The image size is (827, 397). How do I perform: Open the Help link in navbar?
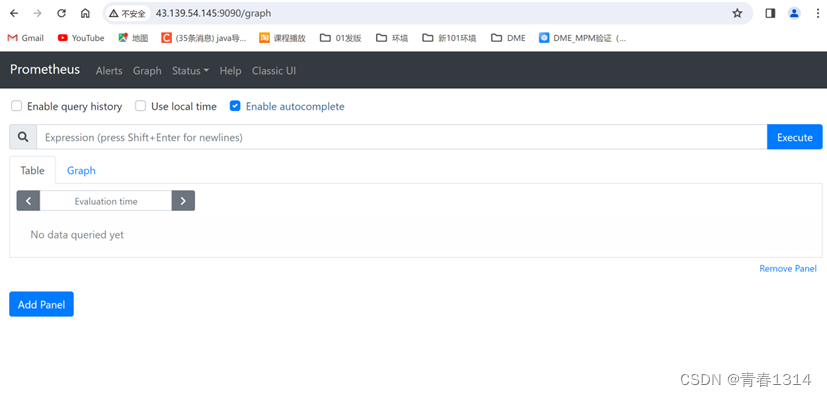pos(230,71)
